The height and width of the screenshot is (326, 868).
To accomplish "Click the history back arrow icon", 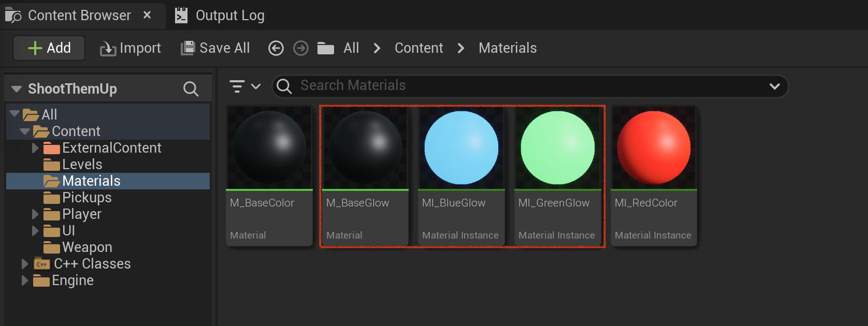I will tap(276, 48).
